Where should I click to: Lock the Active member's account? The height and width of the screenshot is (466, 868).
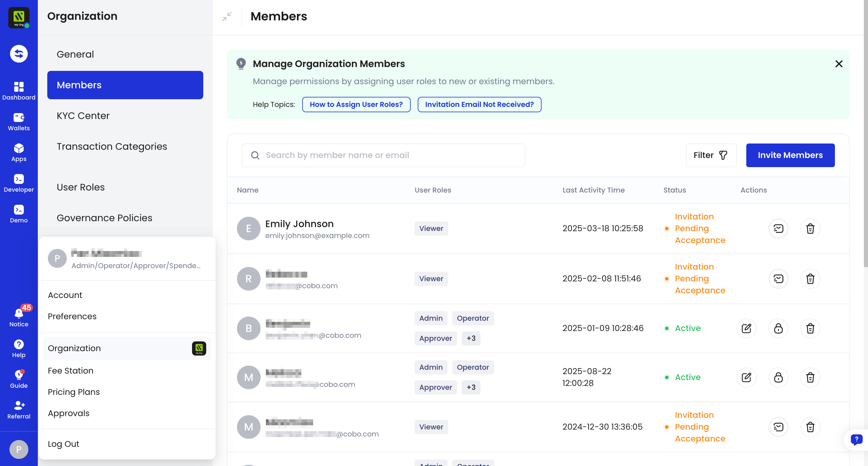coord(778,328)
